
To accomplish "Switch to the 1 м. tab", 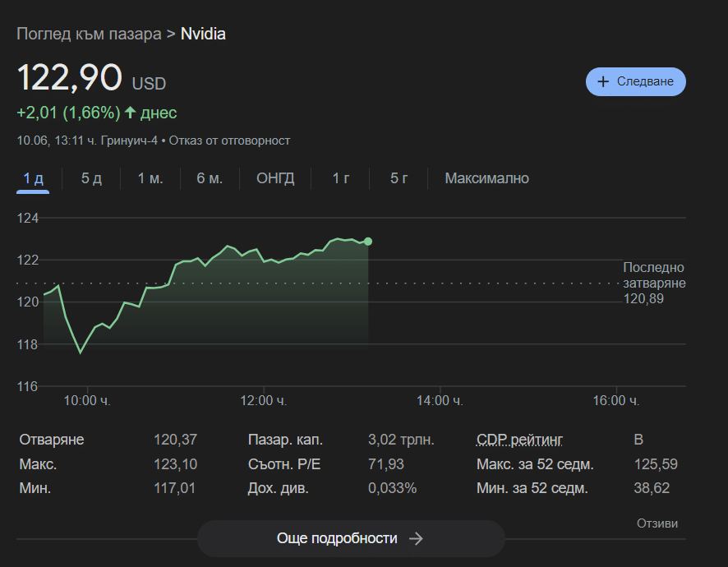I will 150,178.
